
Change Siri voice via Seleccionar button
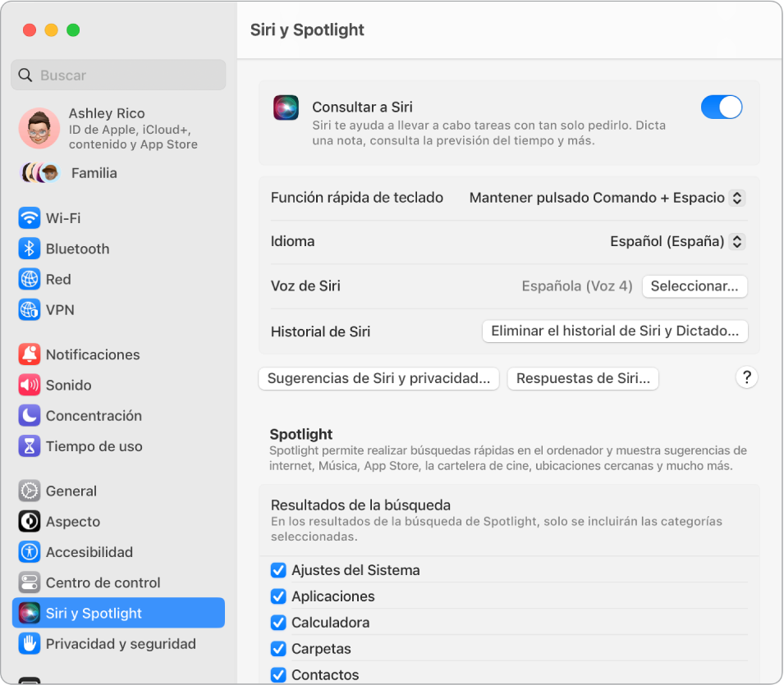695,286
